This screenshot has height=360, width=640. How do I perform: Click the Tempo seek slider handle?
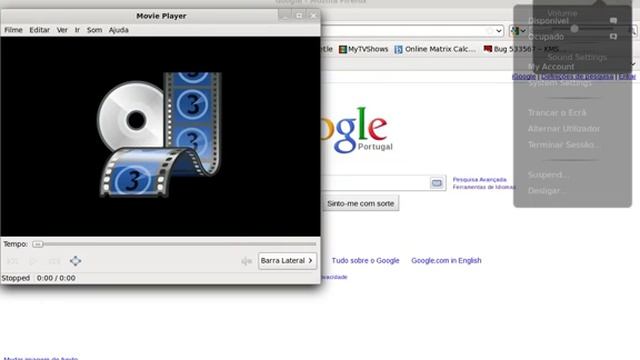tap(38, 244)
